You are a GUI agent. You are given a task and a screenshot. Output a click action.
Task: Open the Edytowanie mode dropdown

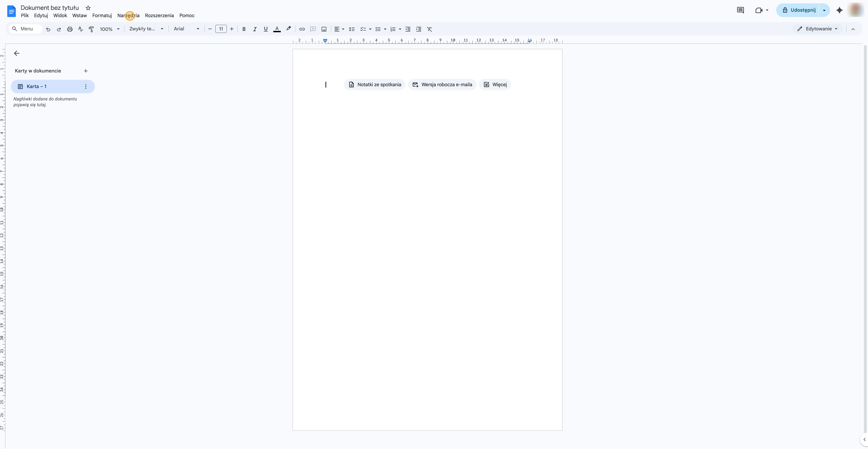(817, 29)
